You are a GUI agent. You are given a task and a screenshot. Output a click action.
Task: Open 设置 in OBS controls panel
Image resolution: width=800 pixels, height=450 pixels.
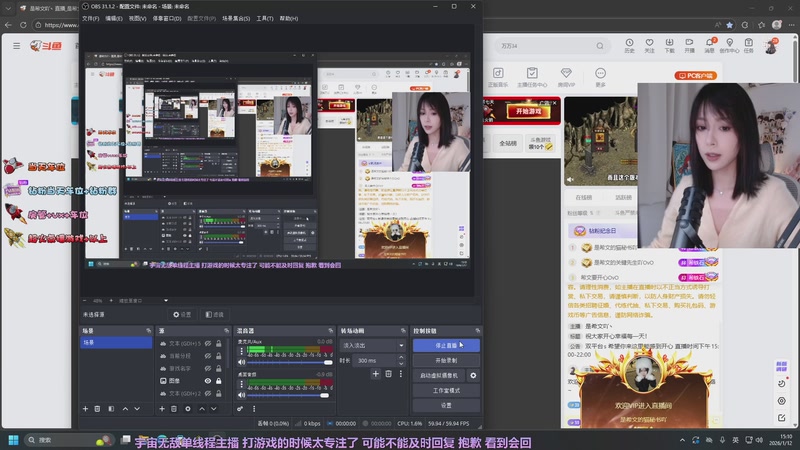446,405
